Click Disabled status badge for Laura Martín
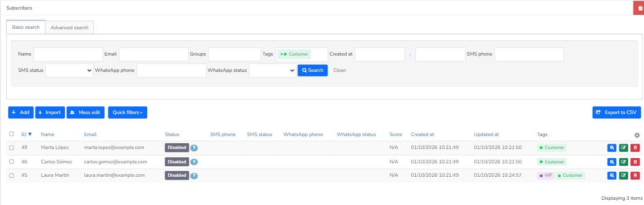The height and width of the screenshot is (205, 644). [177, 176]
